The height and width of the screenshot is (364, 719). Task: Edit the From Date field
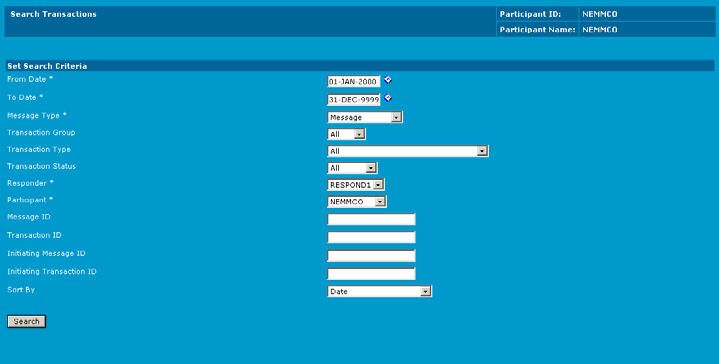[354, 82]
